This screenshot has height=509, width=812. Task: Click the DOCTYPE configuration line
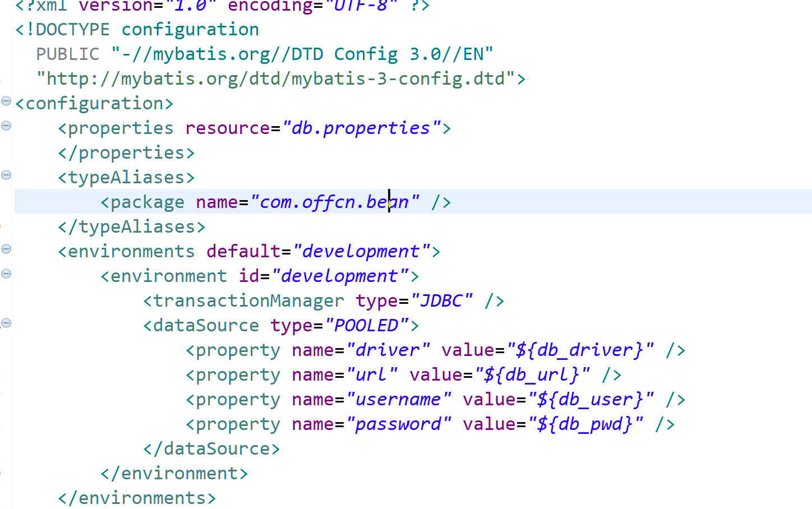[137, 30]
